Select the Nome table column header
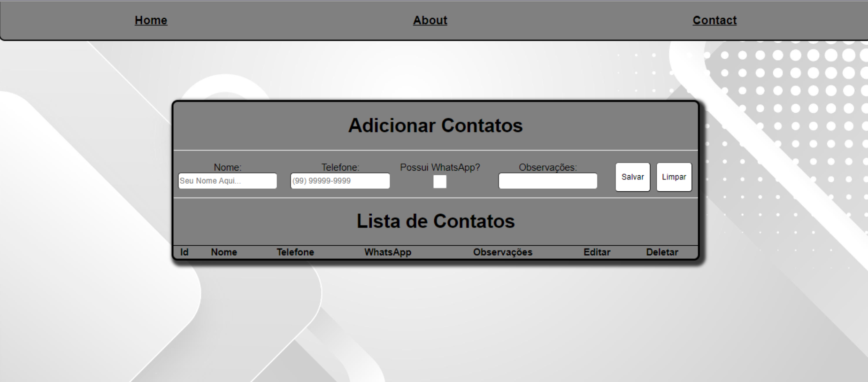 click(x=224, y=252)
